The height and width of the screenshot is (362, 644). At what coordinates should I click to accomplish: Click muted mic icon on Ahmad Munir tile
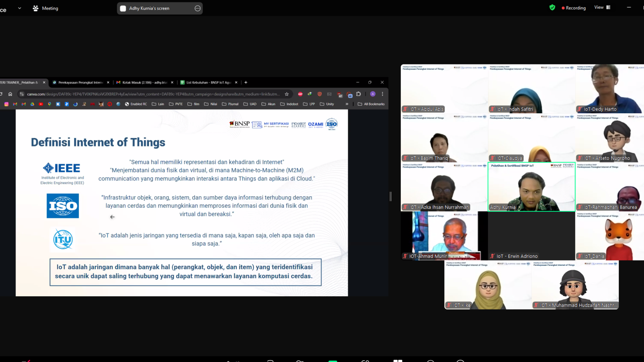406,256
